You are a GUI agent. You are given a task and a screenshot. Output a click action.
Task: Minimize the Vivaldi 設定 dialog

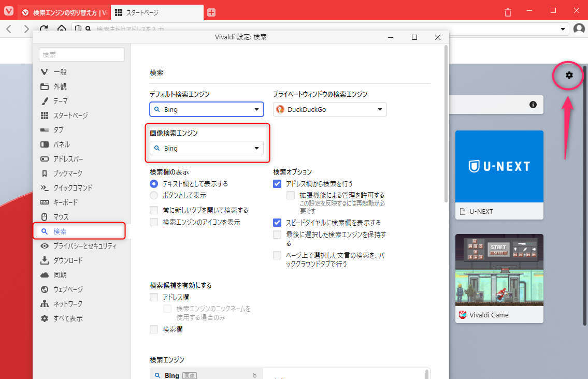coord(391,37)
